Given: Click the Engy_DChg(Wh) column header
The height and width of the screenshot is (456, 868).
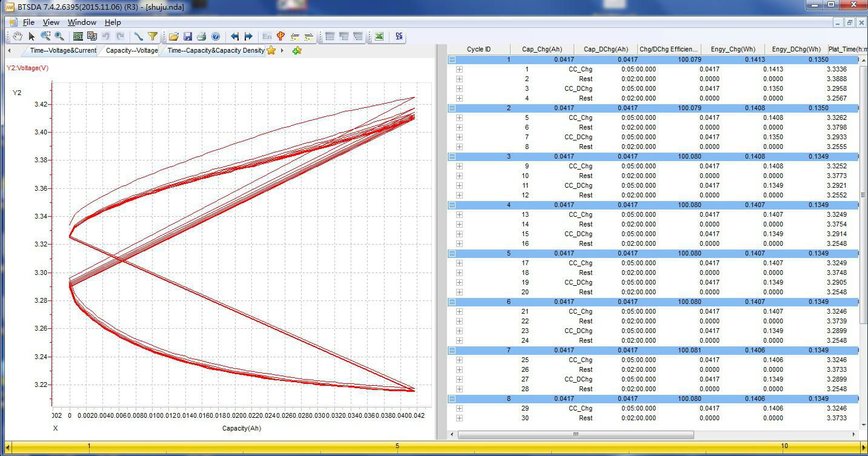Looking at the screenshot, I should (x=796, y=49).
